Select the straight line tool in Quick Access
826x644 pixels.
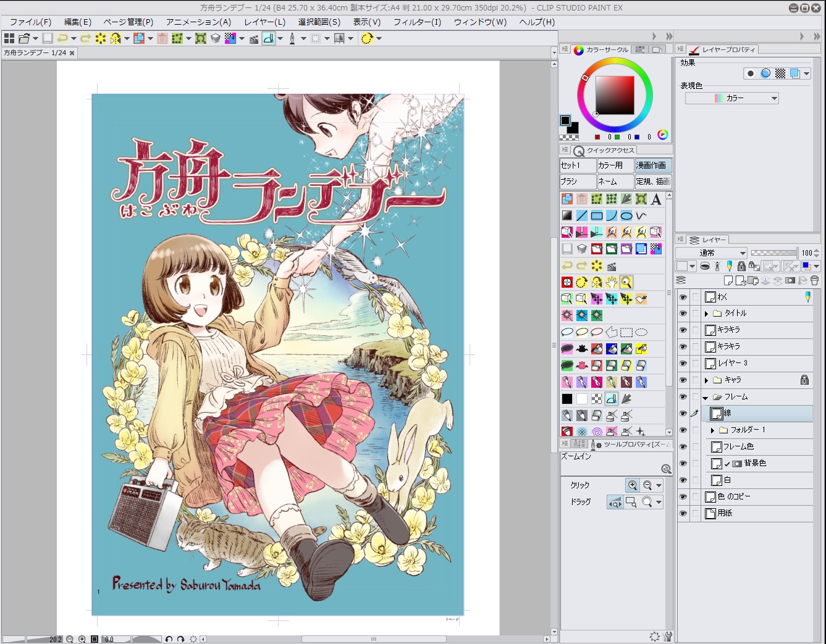582,215
